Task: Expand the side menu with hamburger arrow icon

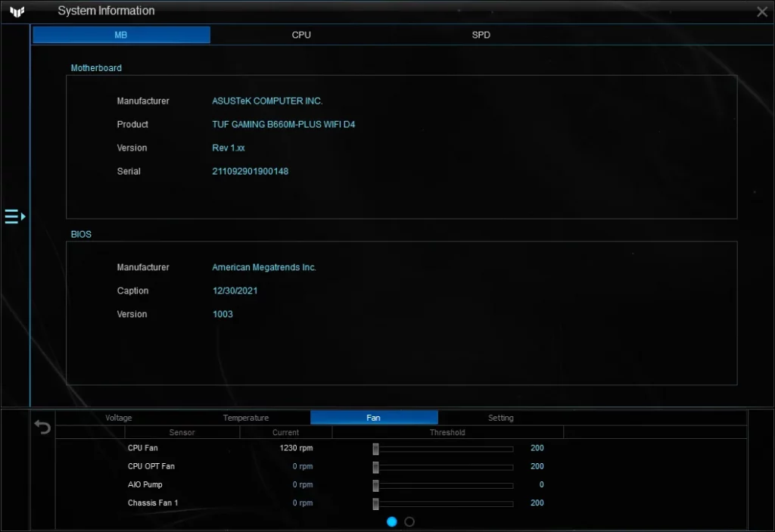Action: 15,216
